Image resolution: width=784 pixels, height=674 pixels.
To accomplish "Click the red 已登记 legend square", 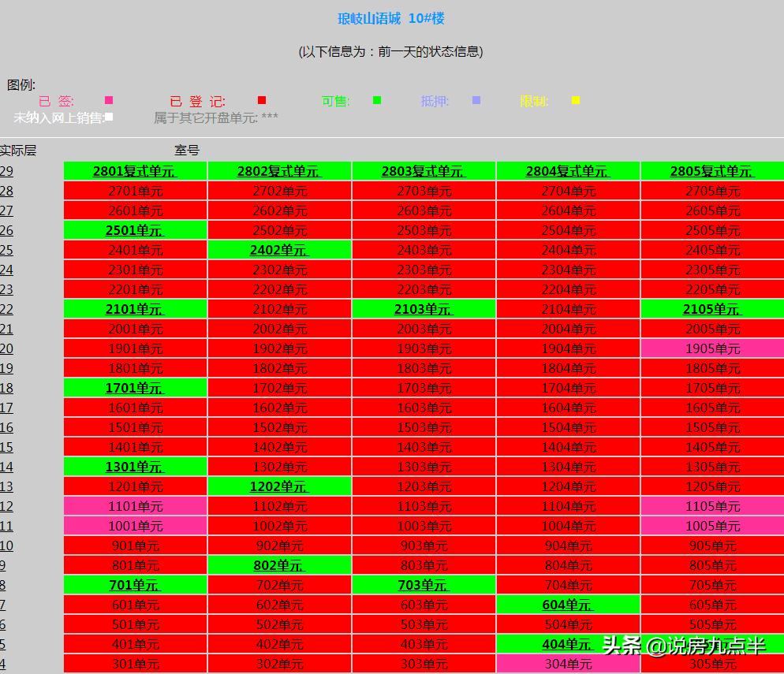I will pyautogui.click(x=262, y=100).
